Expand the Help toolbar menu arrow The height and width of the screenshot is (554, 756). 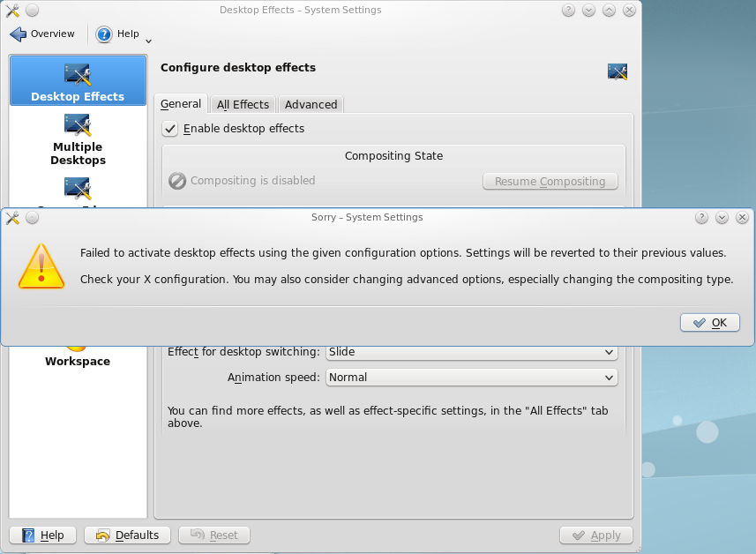tap(148, 41)
